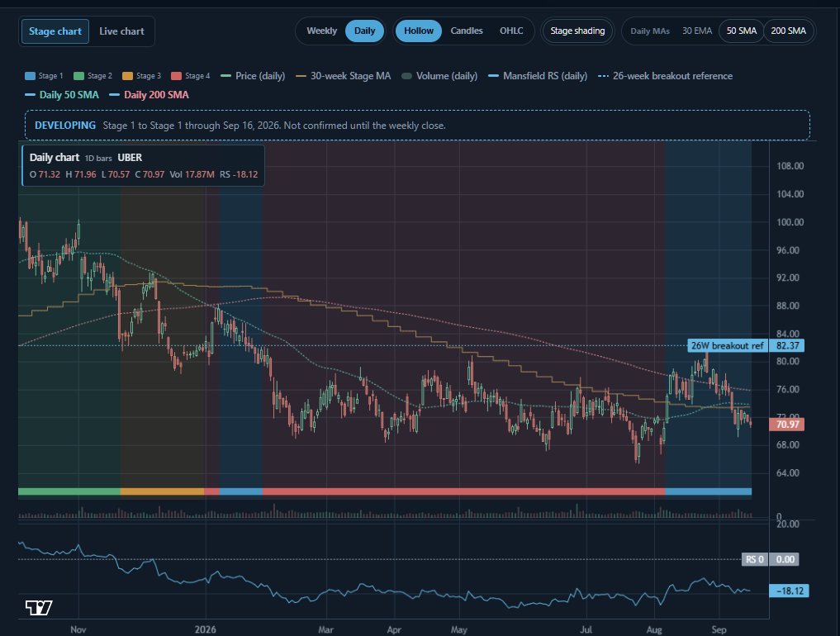
Task: Click the TradingView logo icon
Action: [39, 608]
